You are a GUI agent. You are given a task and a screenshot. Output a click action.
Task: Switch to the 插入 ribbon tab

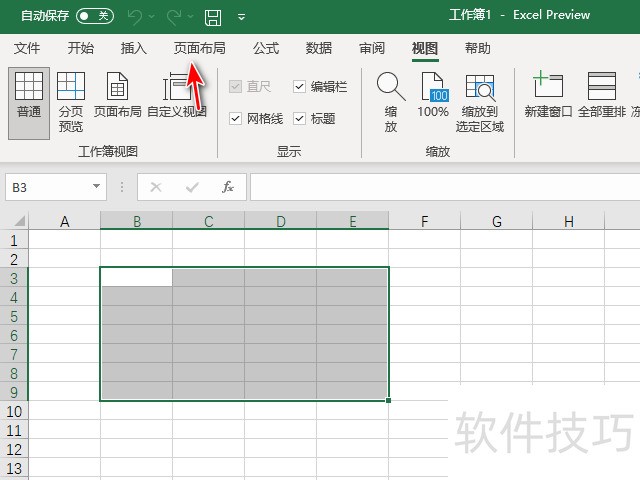click(x=133, y=48)
